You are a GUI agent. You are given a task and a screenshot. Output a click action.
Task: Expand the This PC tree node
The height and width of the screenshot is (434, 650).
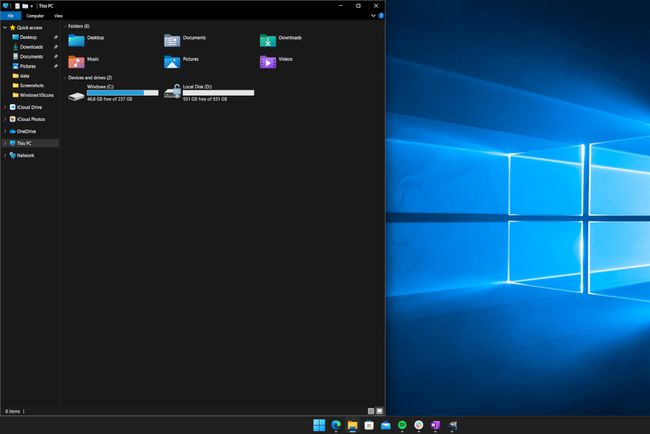(5, 143)
